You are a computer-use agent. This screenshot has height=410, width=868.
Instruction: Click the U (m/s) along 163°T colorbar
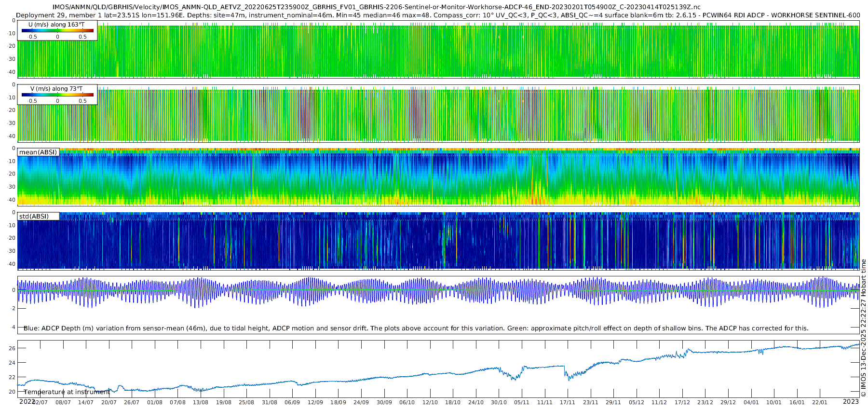point(57,30)
